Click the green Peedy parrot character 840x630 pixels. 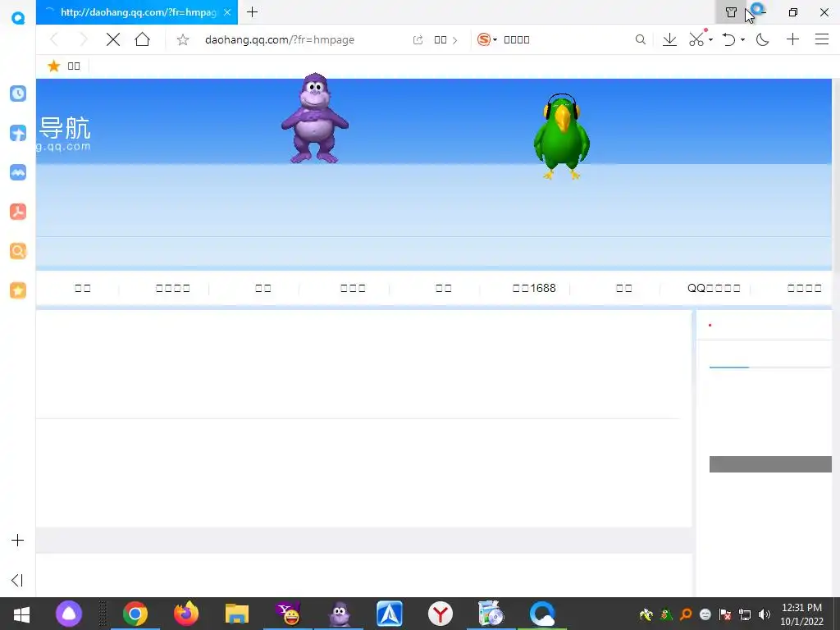(561, 137)
